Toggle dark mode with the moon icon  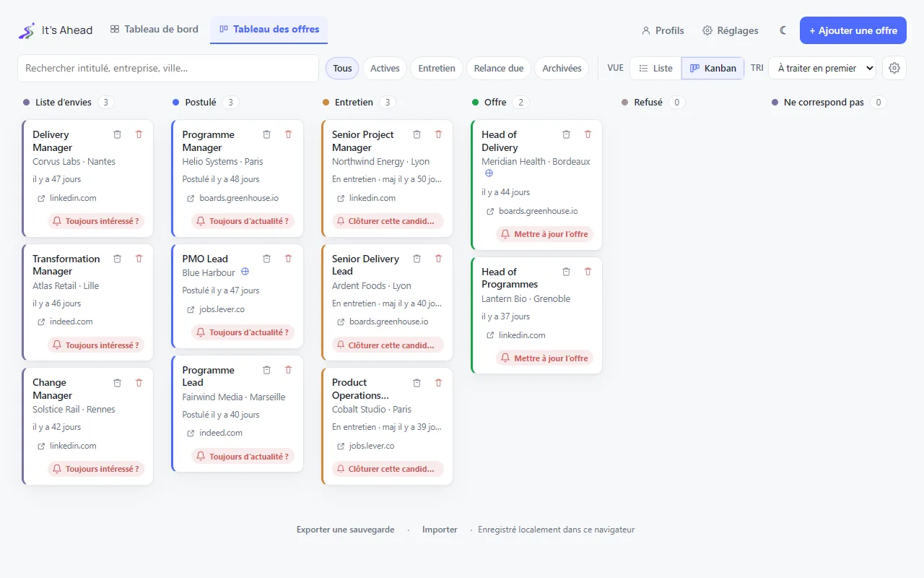783,30
